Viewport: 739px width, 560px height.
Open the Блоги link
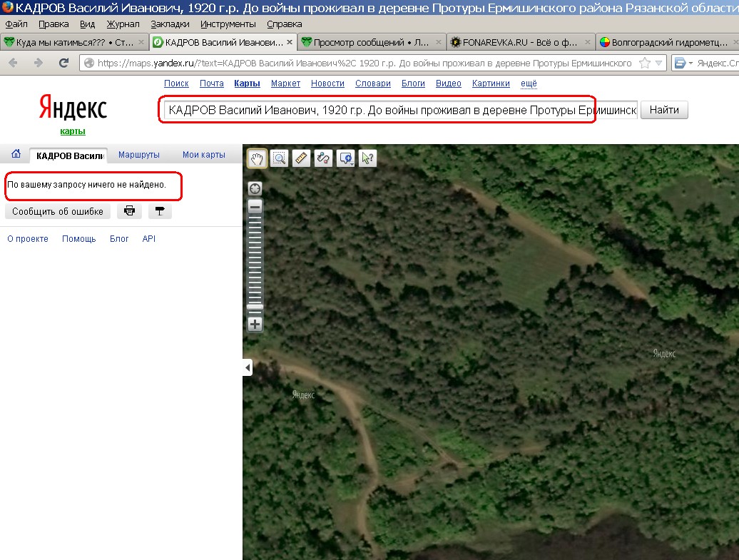click(413, 83)
